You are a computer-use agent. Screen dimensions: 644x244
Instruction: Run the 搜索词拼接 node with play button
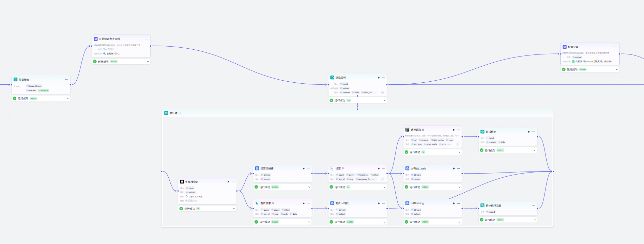[x=304, y=168]
